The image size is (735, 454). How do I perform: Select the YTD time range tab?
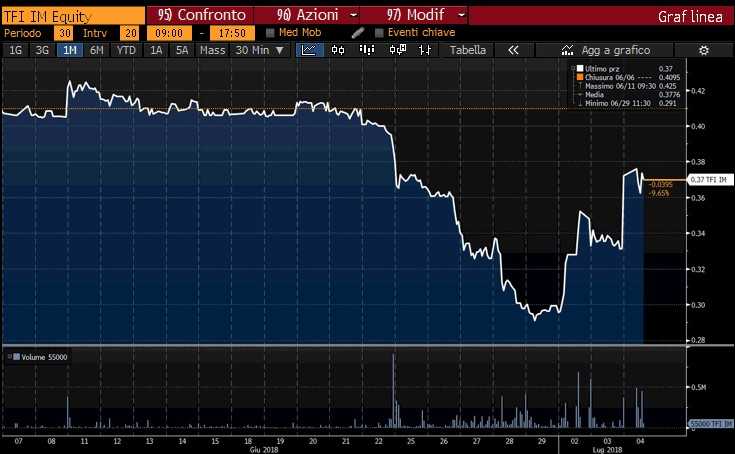pos(126,50)
